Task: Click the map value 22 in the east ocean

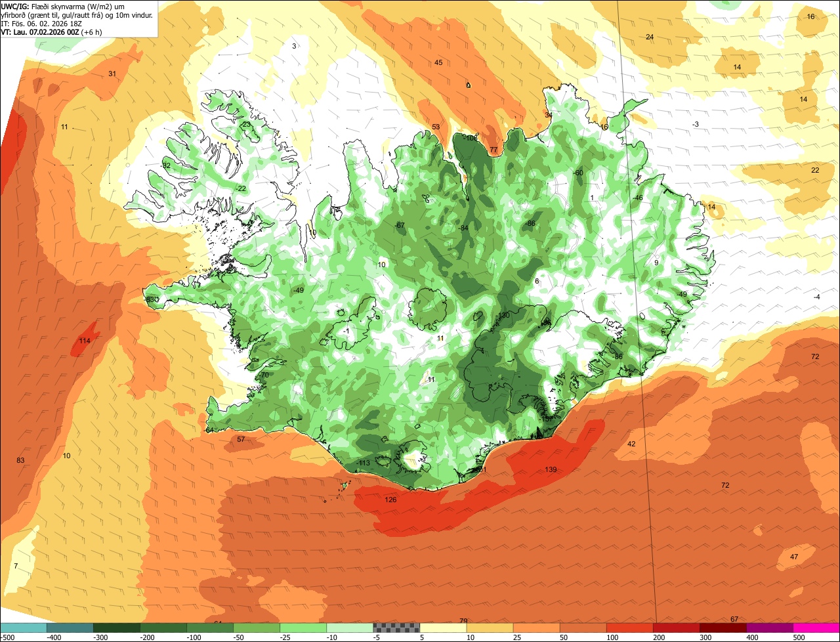Action: [815, 170]
